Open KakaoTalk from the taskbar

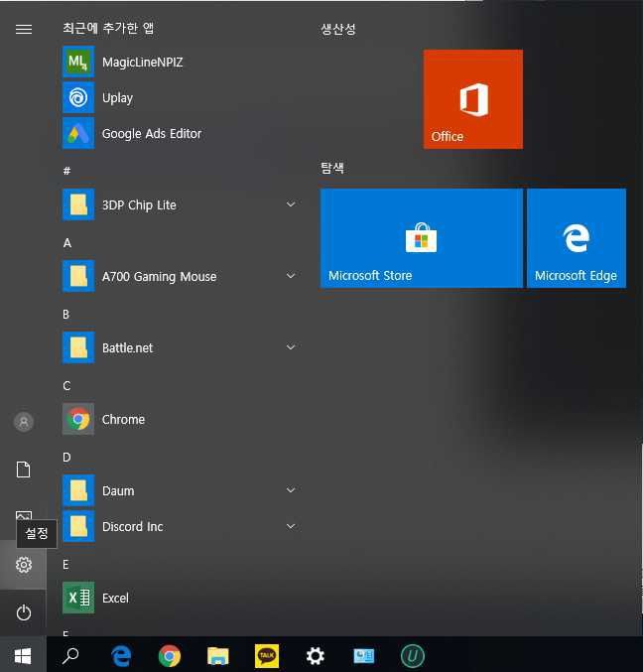(267, 656)
